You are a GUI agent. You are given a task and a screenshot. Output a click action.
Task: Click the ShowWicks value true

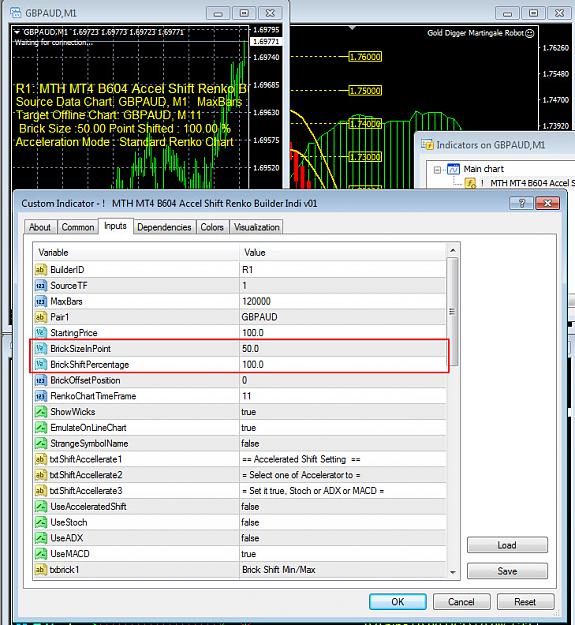pos(249,412)
